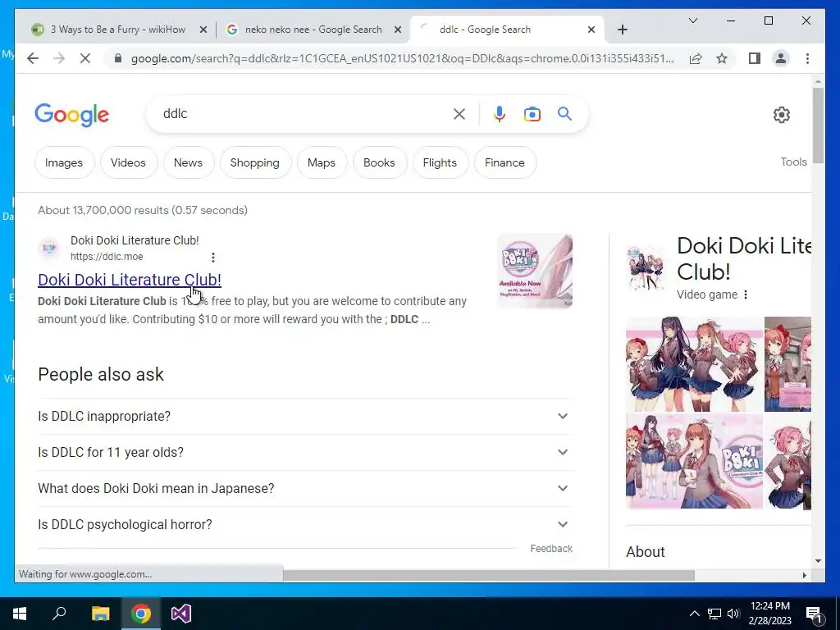Viewport: 840px width, 630px height.
Task: Close the wikiHow furry tab
Action: pyautogui.click(x=203, y=30)
